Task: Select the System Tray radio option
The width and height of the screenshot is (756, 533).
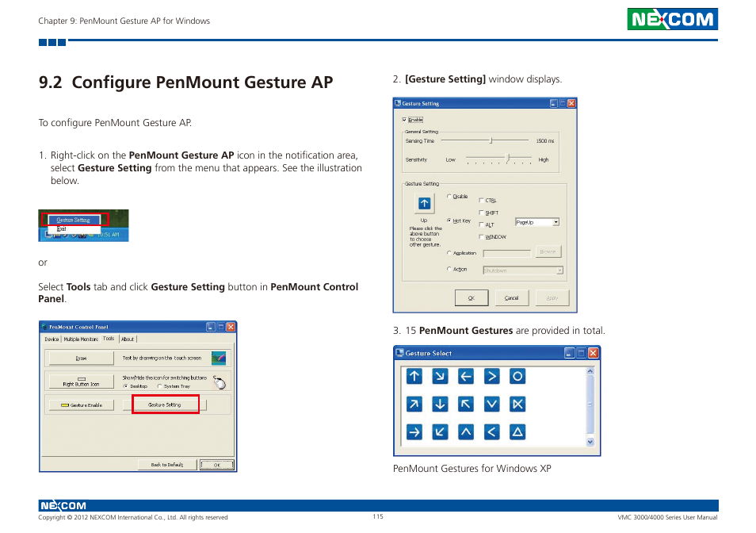Action: click(159, 386)
